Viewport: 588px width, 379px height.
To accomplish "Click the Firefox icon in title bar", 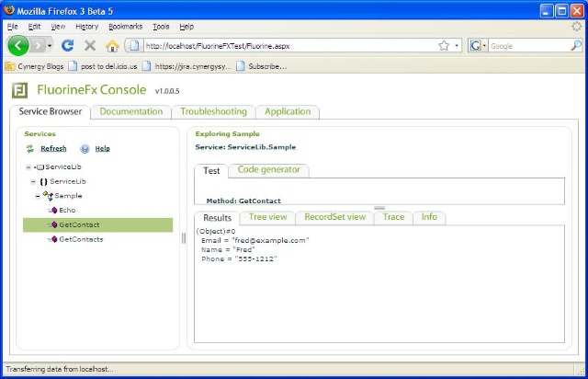I will click(x=9, y=10).
